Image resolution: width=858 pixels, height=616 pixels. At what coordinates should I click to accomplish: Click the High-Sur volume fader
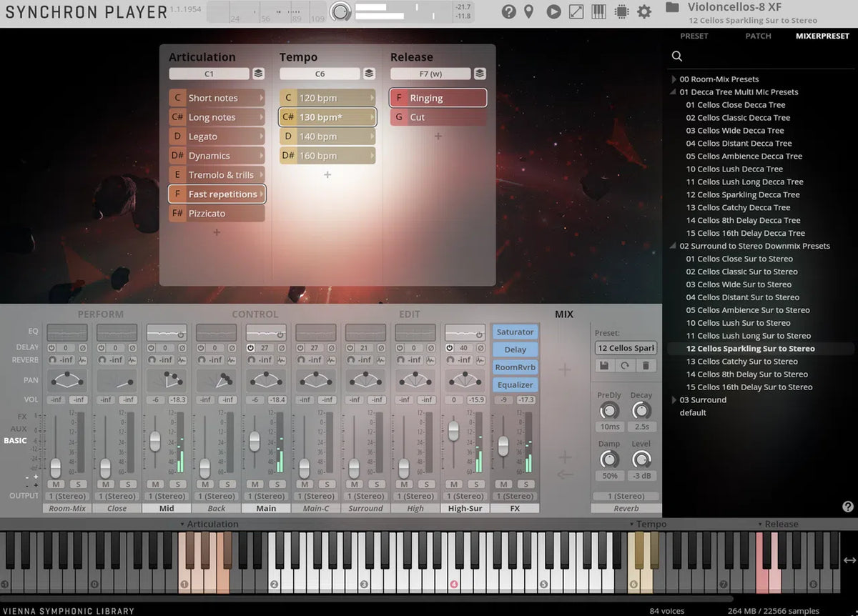tap(453, 430)
